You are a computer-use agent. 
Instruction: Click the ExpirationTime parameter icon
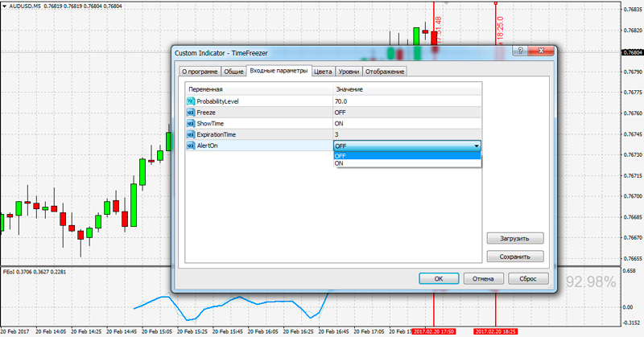tap(191, 134)
